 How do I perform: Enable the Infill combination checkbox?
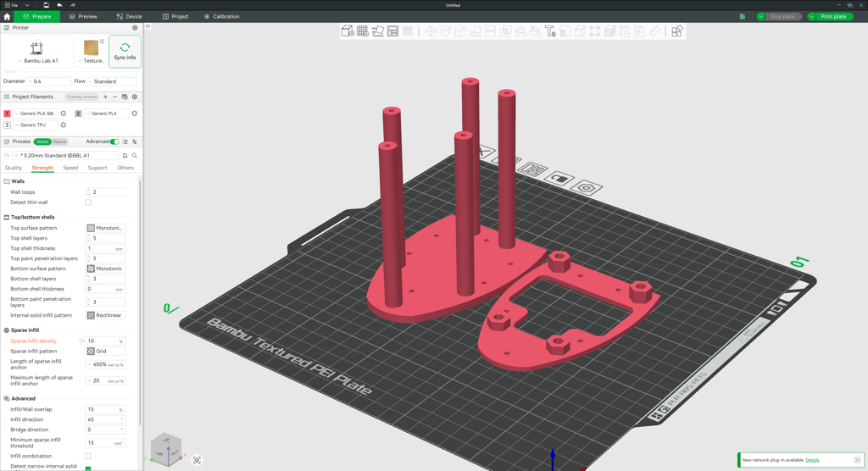[x=88, y=456]
